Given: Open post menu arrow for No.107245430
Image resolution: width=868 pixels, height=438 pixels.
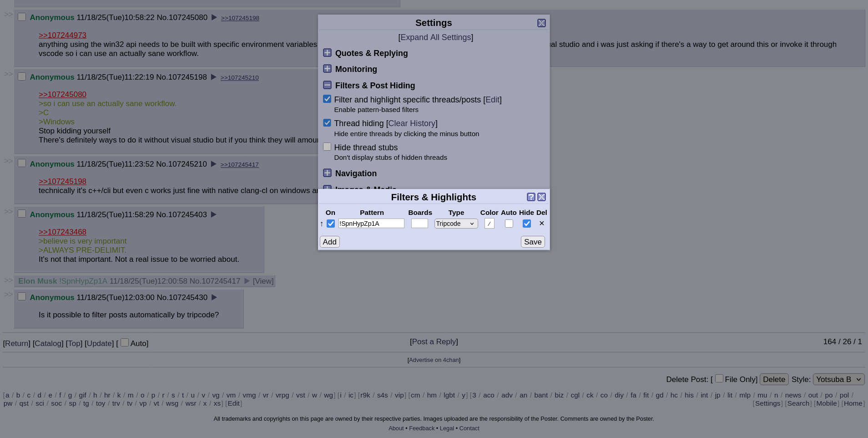Looking at the screenshot, I should tap(214, 297).
